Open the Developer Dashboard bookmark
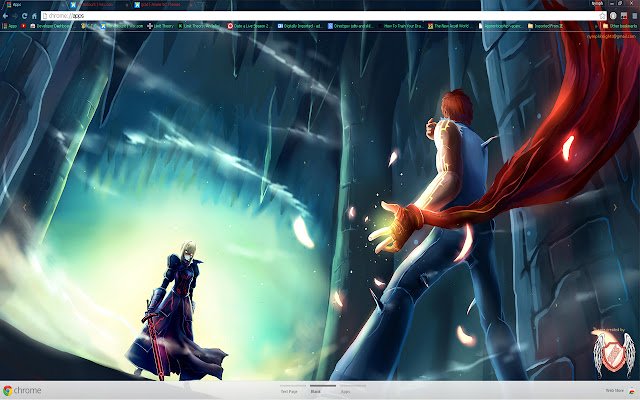Image resolution: width=640 pixels, height=400 pixels. point(51,26)
